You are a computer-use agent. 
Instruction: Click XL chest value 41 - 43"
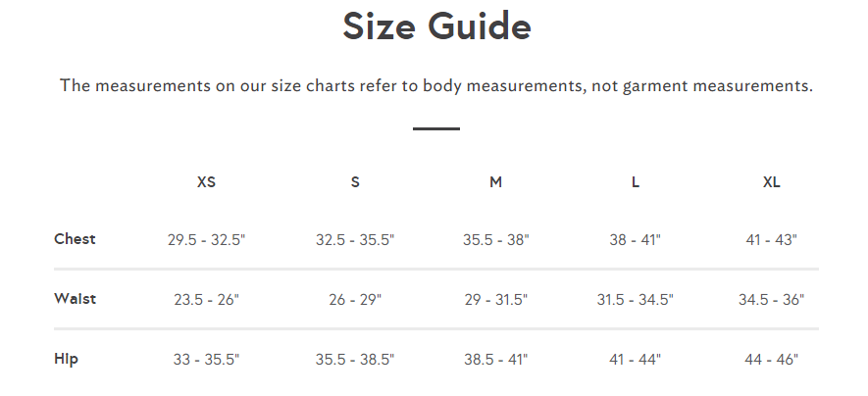771,240
